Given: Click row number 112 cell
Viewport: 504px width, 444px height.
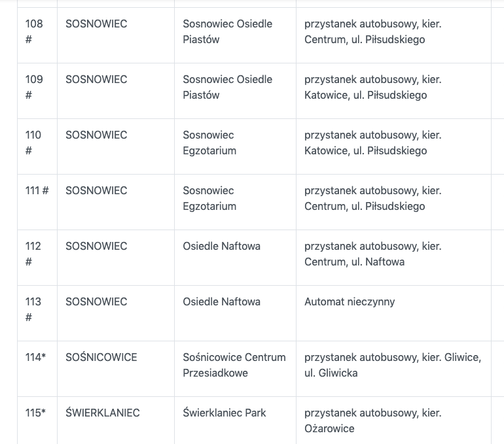Looking at the screenshot, I should 34,254.
